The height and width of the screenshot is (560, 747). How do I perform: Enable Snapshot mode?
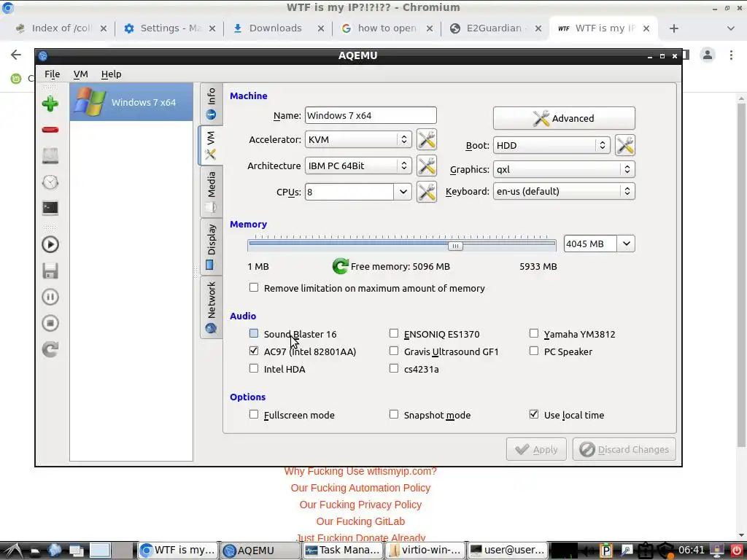coord(393,414)
